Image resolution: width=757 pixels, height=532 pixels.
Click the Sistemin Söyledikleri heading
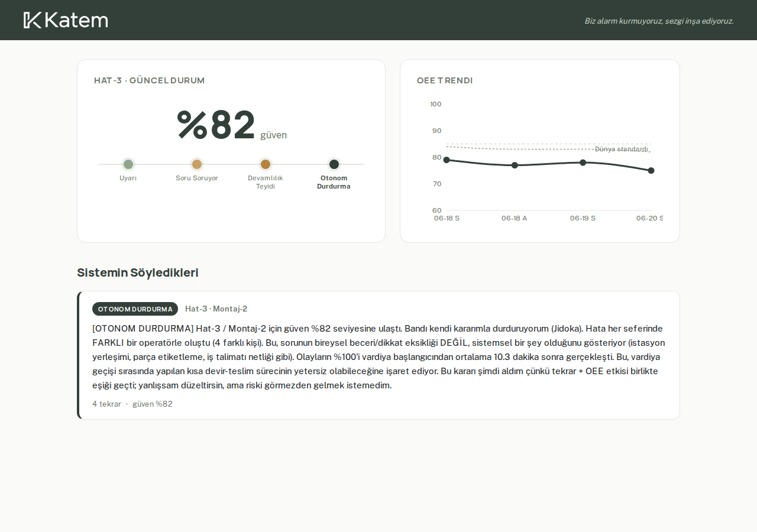[138, 273]
